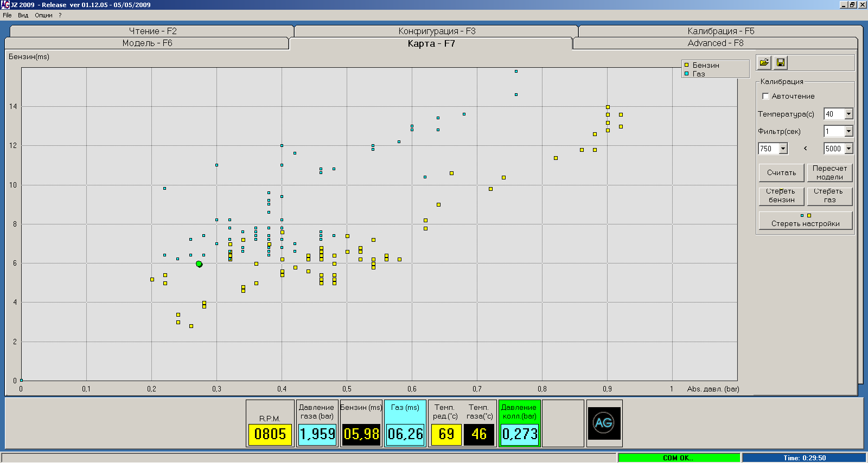Click the green current-point marker on the chart

pos(199,264)
